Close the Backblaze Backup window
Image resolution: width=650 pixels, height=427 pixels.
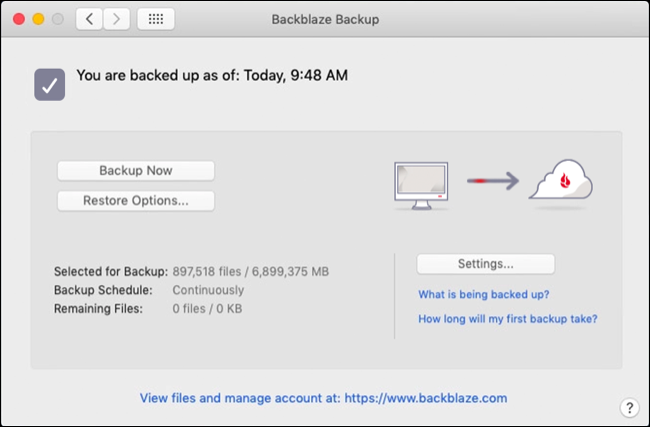(19, 19)
